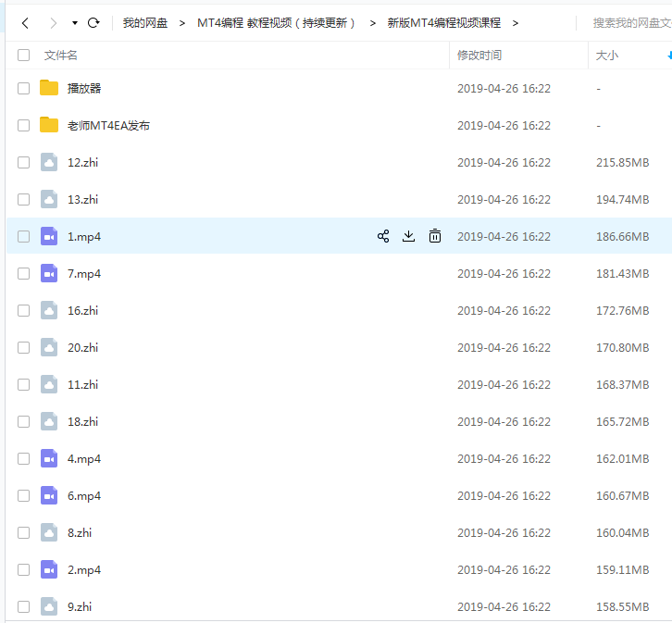The image size is (672, 623).
Task: Click the 1.mp4 video icon
Action: pyautogui.click(x=49, y=236)
